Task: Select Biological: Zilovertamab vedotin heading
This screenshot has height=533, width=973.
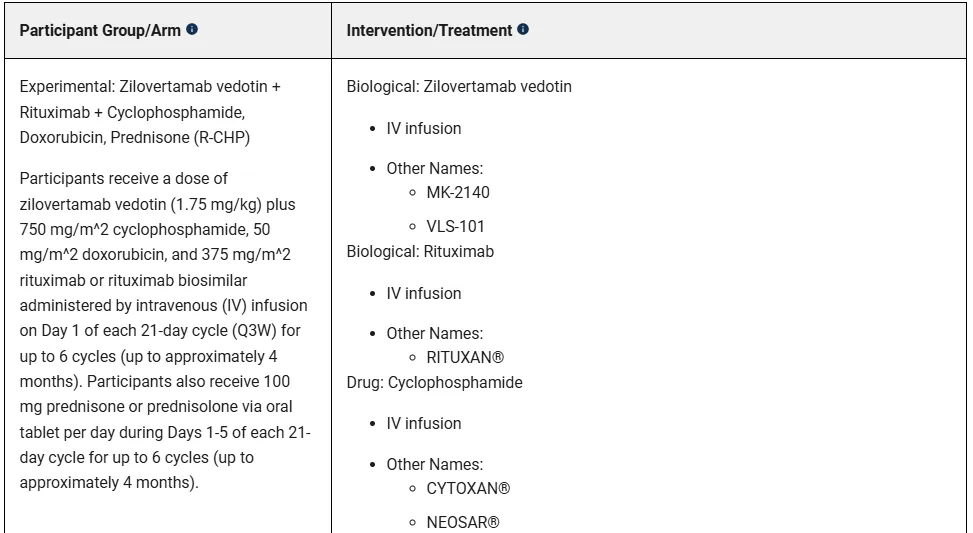Action: click(459, 87)
